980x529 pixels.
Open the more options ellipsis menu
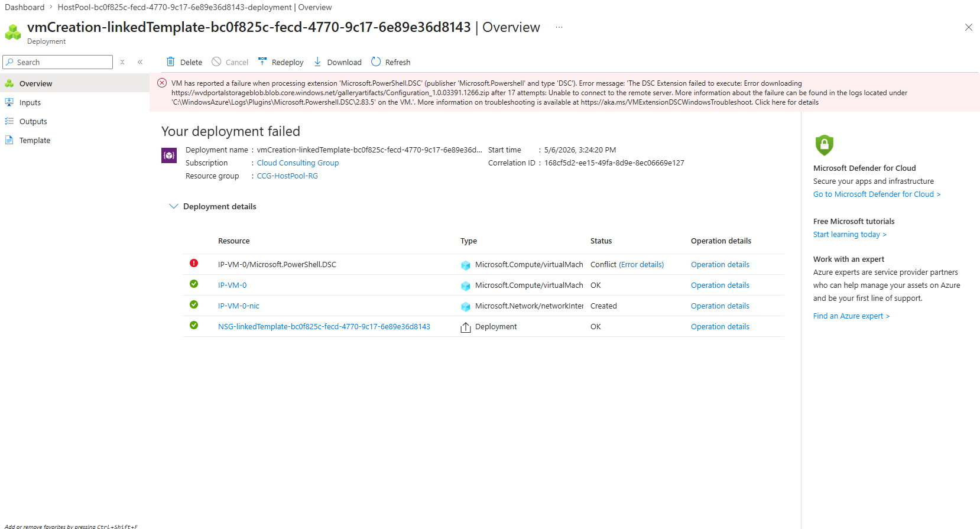(559, 27)
